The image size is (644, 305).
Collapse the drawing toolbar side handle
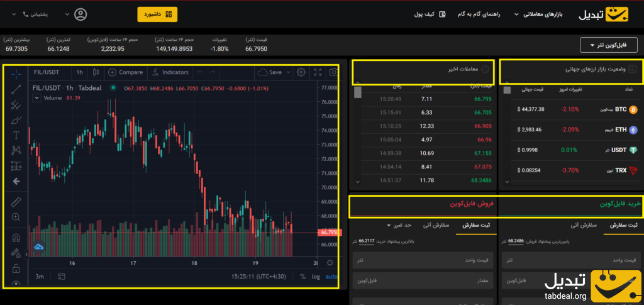pos(26,255)
